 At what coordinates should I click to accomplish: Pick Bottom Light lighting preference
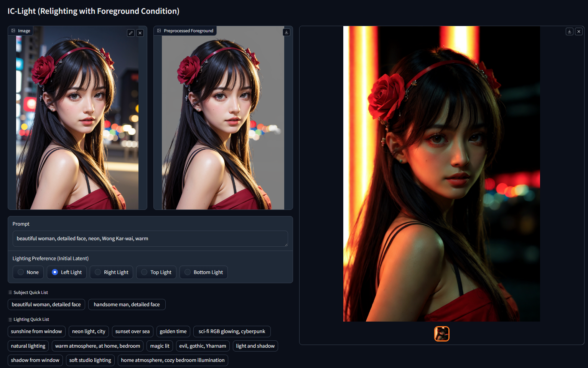[204, 272]
